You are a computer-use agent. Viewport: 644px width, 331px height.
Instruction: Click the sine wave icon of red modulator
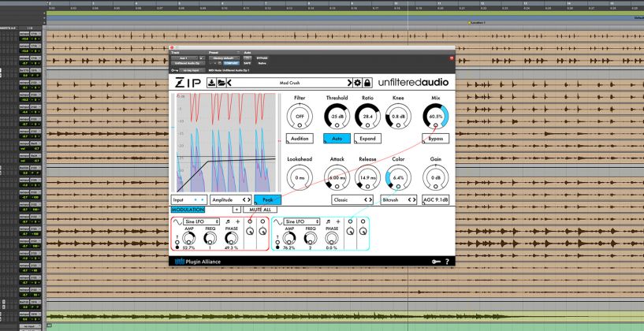pos(177,221)
